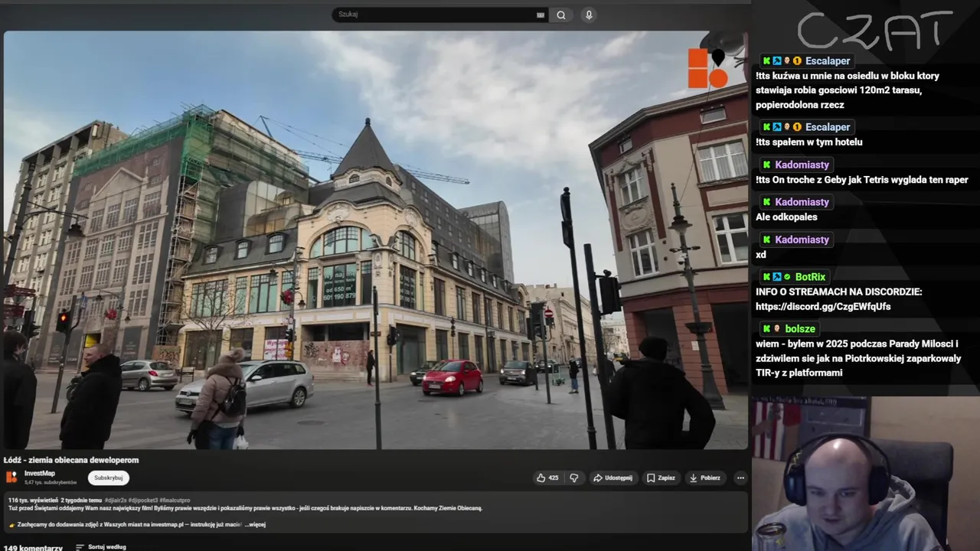Viewport: 980px width, 551px height.
Task: Open the three-dot more actions menu
Action: coord(740,478)
